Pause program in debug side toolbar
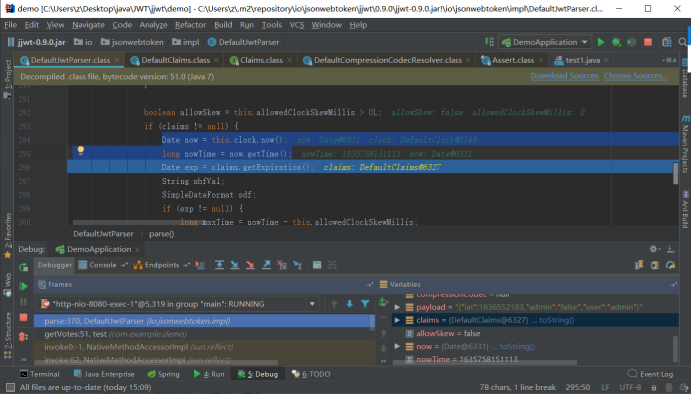Screen dimensions: 691x394 [x=23, y=302]
